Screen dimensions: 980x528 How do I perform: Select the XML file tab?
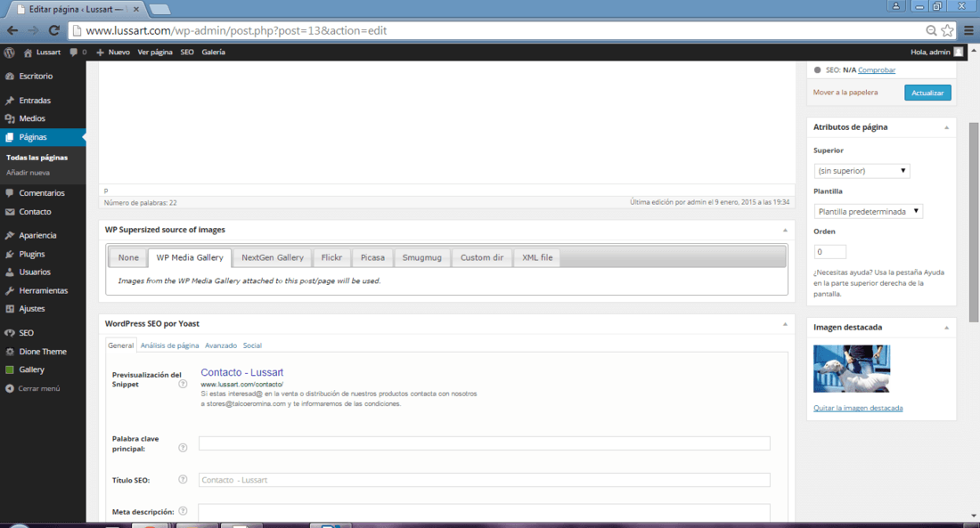pos(537,257)
